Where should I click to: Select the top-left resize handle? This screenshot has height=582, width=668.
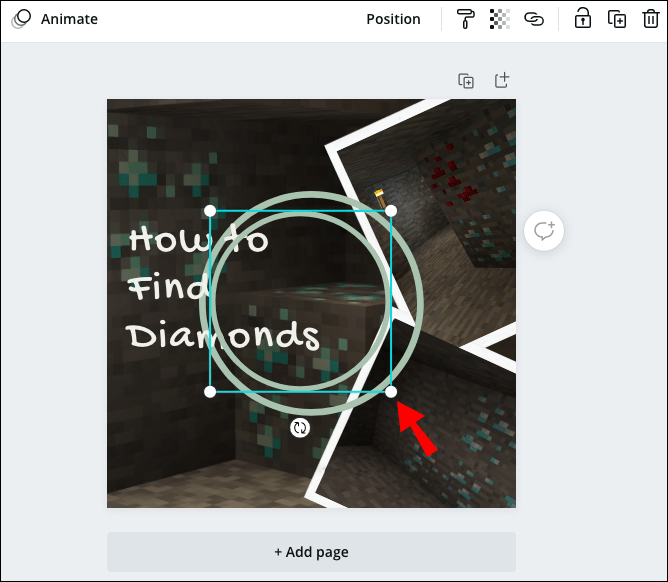210,211
